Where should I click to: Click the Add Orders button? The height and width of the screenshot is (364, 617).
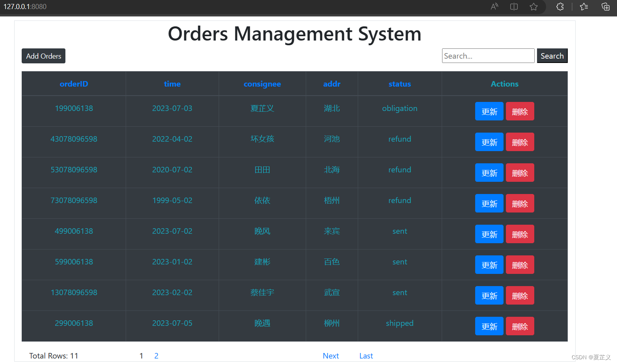click(43, 56)
